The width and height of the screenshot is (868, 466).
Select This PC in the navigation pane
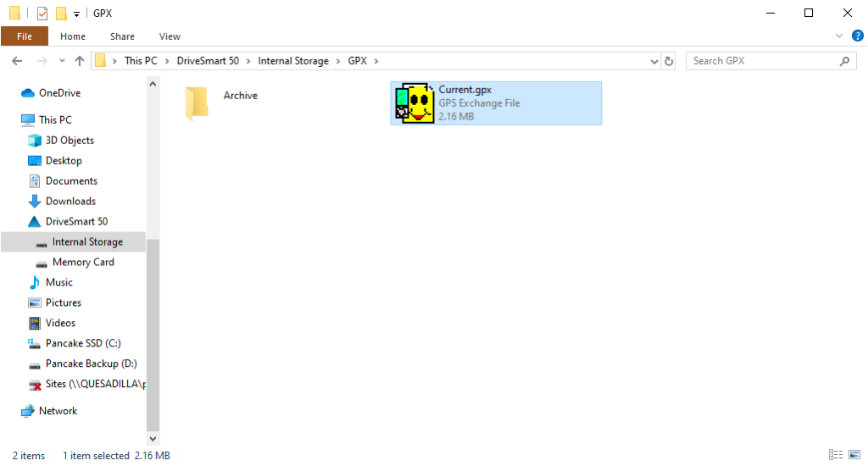click(55, 119)
